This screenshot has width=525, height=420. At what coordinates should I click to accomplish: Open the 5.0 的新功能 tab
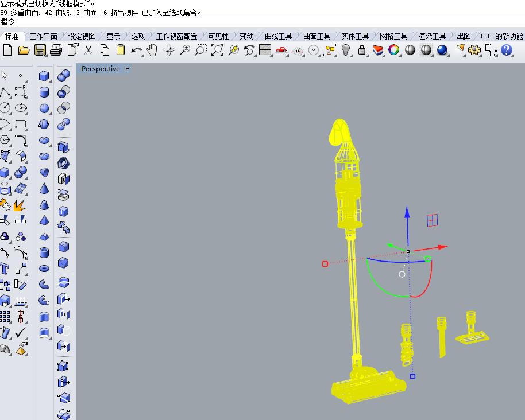click(x=501, y=36)
